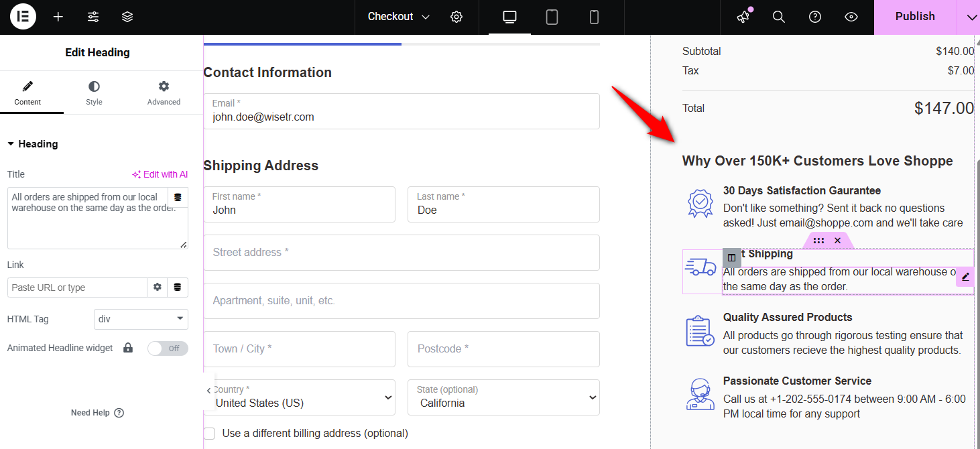Viewport: 980px width, 449px height.
Task: Open HTML Tag div dropdown
Action: (141, 319)
